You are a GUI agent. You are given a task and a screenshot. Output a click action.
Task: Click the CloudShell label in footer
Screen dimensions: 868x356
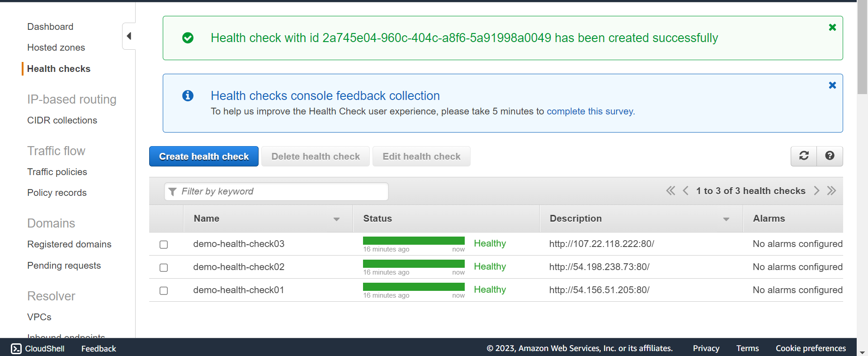tap(45, 349)
